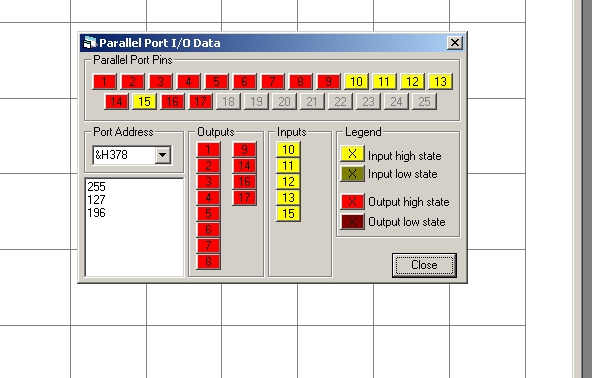This screenshot has height=378, width=592.
Task: Toggle output 3 in Outputs group
Action: point(208,182)
